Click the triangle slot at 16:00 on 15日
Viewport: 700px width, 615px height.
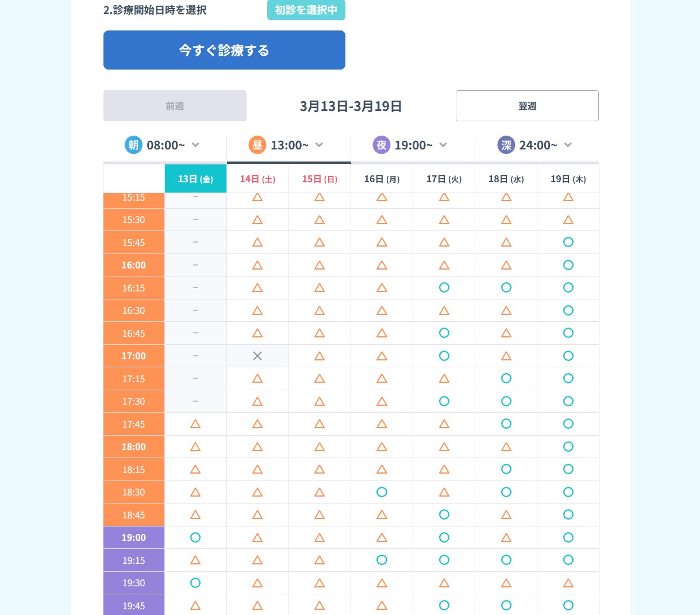coord(320,265)
